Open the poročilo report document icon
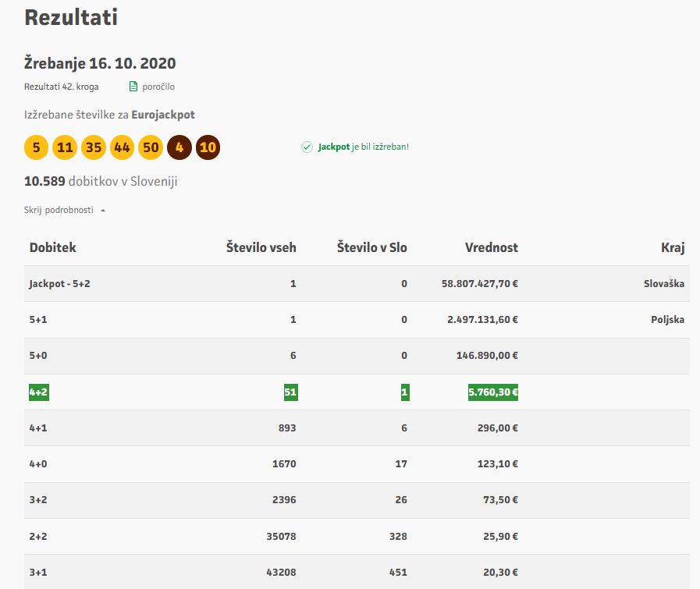The width and height of the screenshot is (700, 589). pyautogui.click(x=133, y=87)
